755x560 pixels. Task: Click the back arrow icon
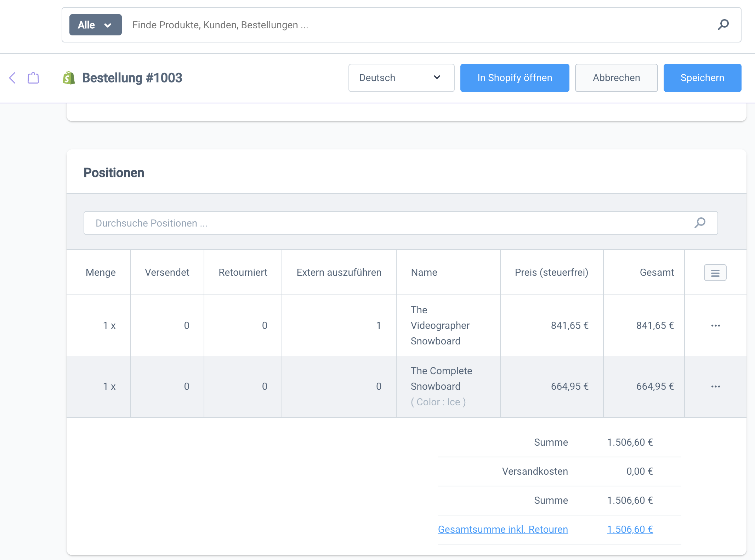click(12, 78)
